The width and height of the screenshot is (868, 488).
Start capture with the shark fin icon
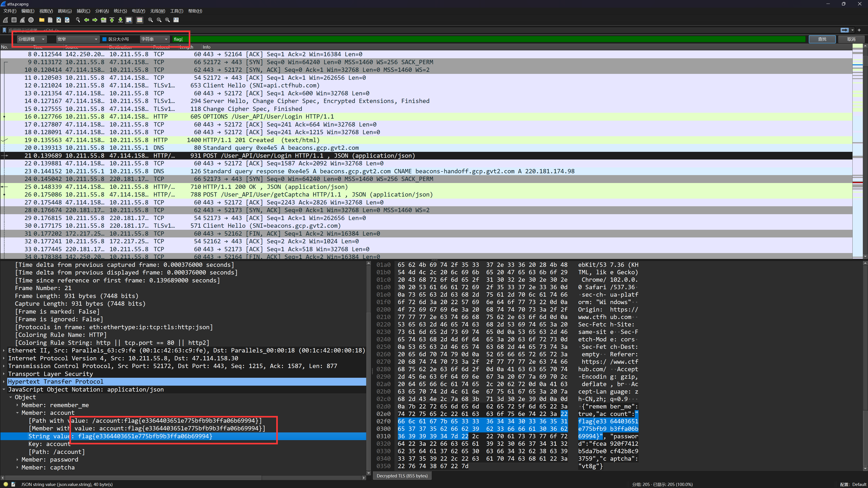point(6,20)
